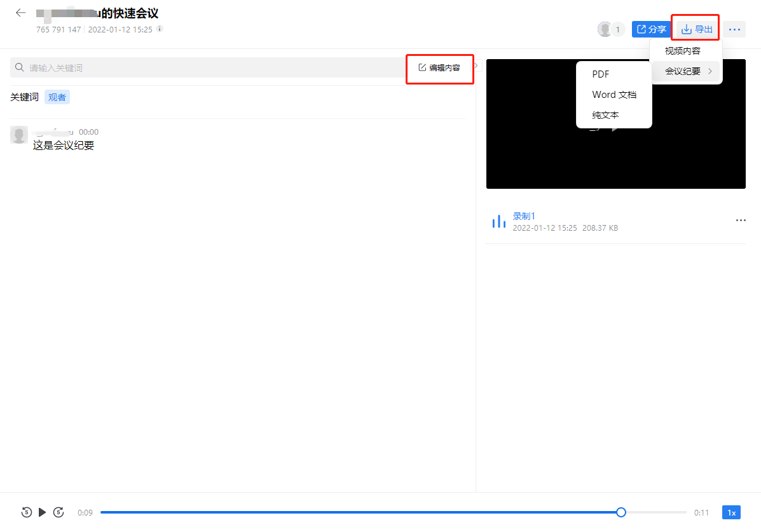Rewind 5 seconds
Viewport: 761px width, 532px height.
point(27,512)
